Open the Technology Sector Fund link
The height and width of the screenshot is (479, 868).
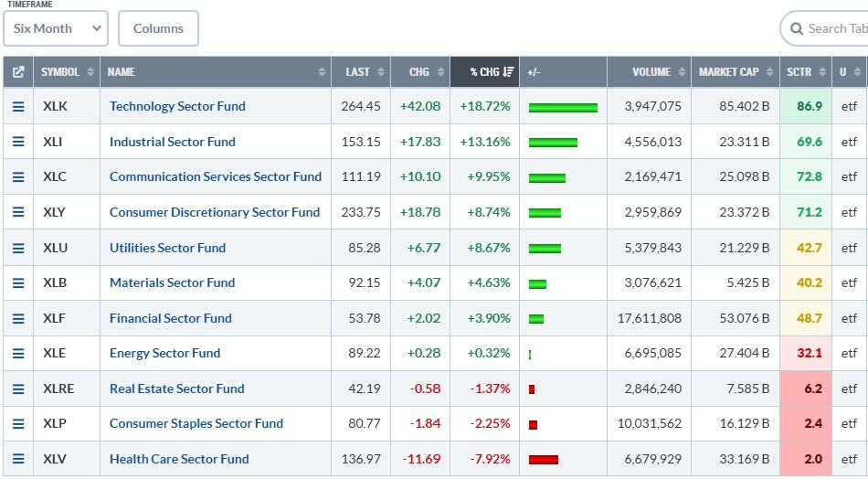coord(177,107)
